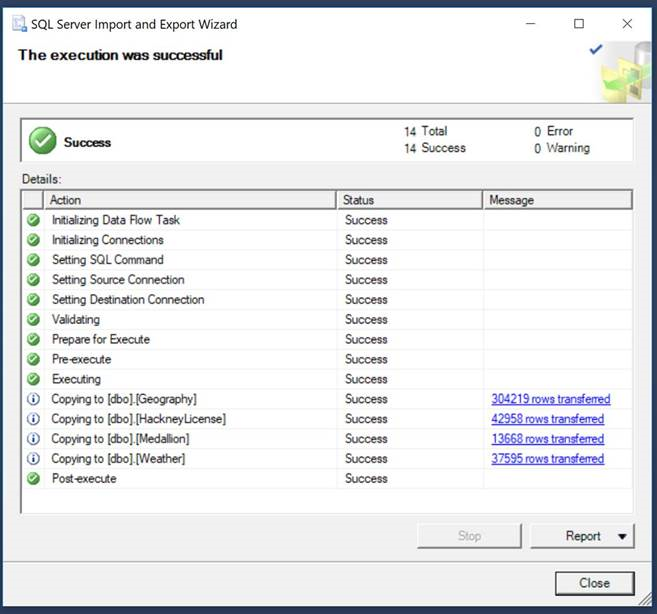Click the large green Success checkmark icon
This screenshot has width=657, height=614.
[43, 141]
